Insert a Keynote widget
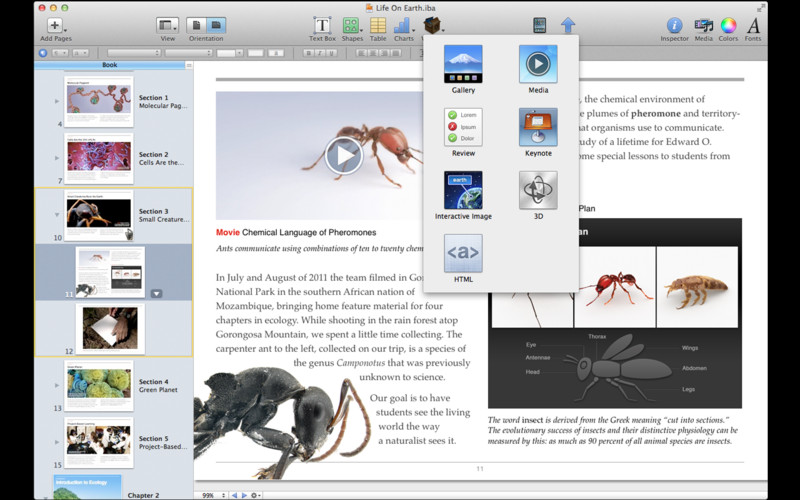 (538, 127)
